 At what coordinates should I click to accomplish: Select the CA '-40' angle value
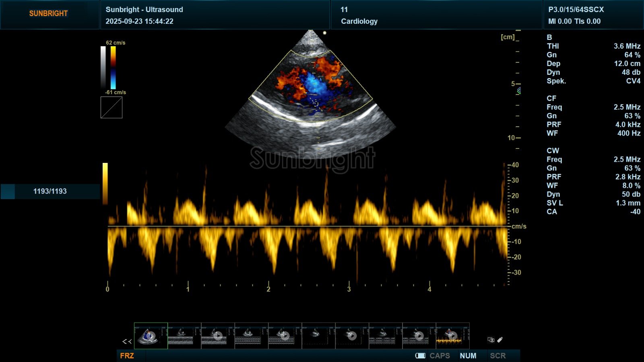tap(635, 212)
